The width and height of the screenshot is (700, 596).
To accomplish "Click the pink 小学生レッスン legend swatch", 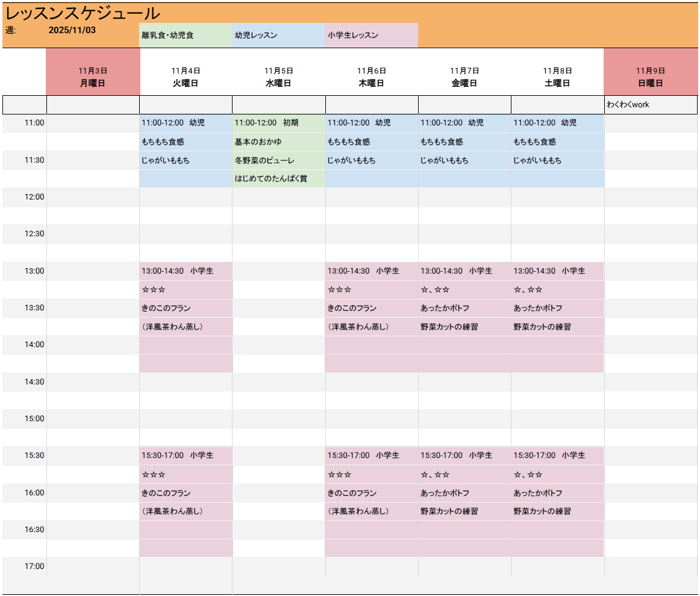I will pos(371,36).
